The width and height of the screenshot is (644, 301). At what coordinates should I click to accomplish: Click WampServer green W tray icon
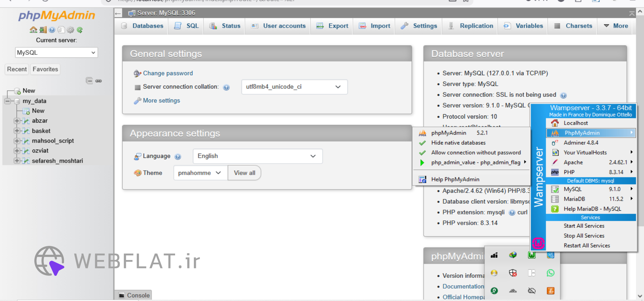pos(532,255)
